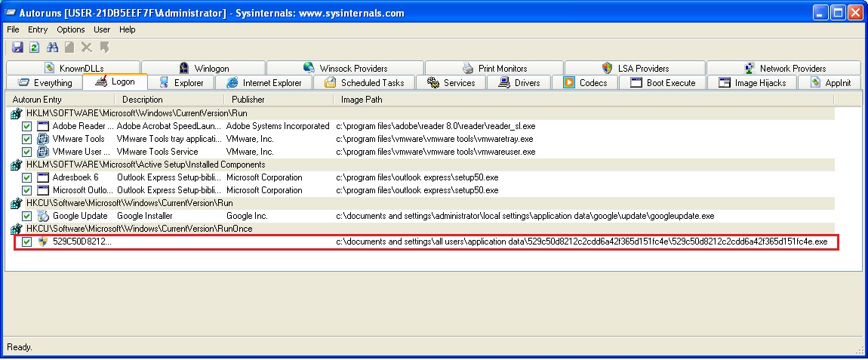Image resolution: width=868 pixels, height=360 pixels.
Task: Click the Adresboek 6 entry icon
Action: [43, 178]
